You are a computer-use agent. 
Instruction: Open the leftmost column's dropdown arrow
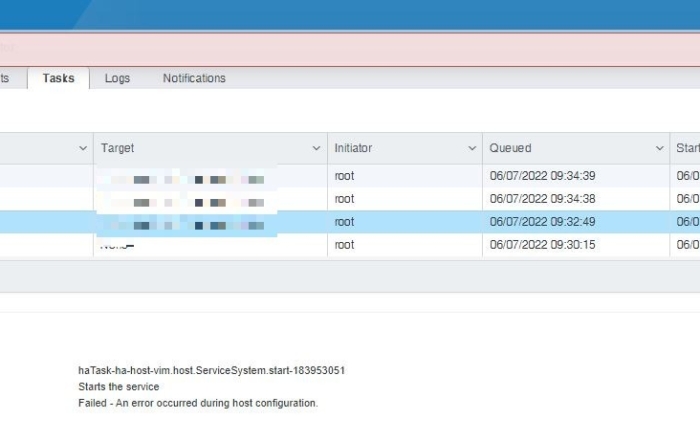pyautogui.click(x=83, y=149)
